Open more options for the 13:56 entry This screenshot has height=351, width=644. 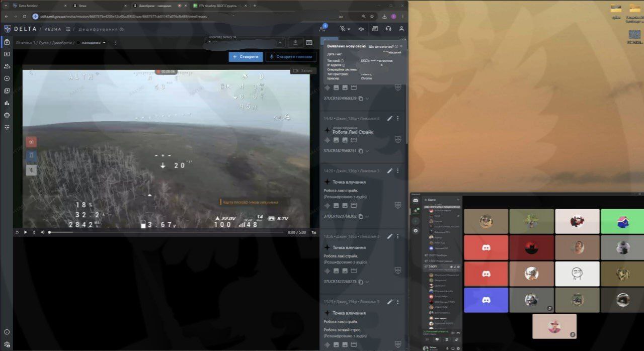[397, 236]
